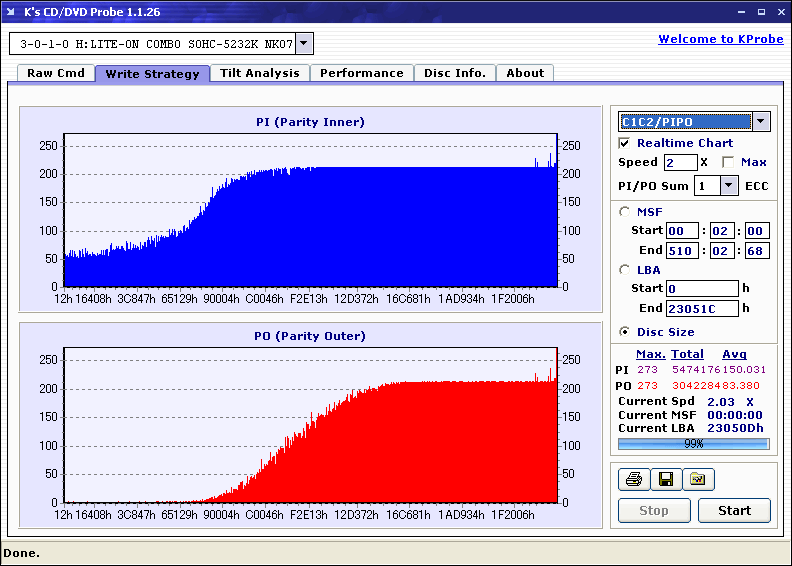
Task: Click the MSF End seconds field
Action: pos(722,250)
